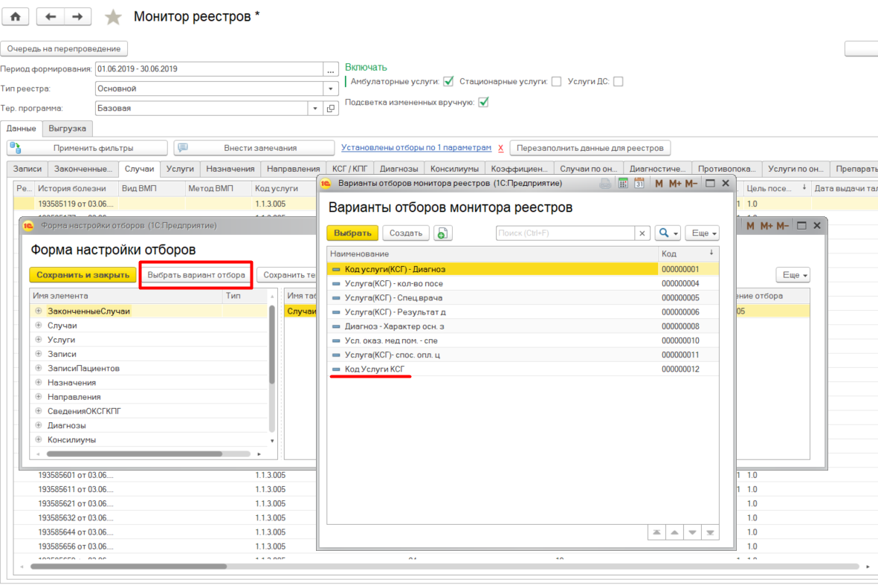
Task: Toggle Амбулаторные услуги checkbox
Action: click(448, 82)
